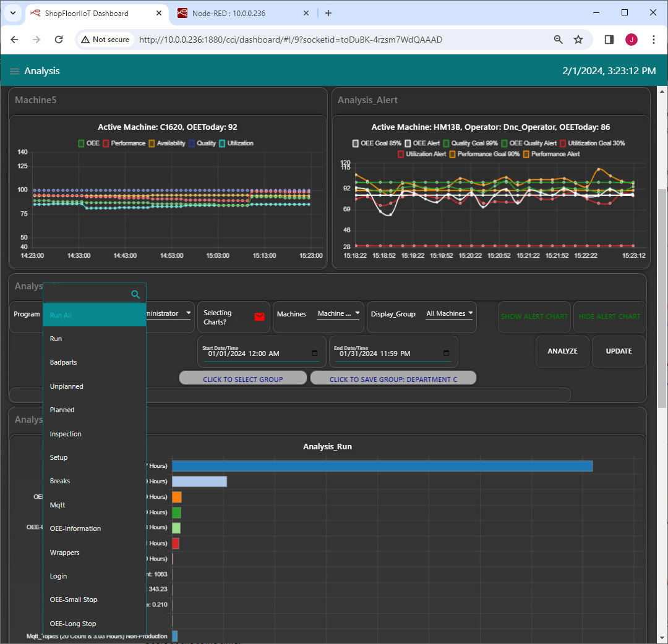
Task: Open the Administrator dropdown arrow
Action: click(x=188, y=313)
